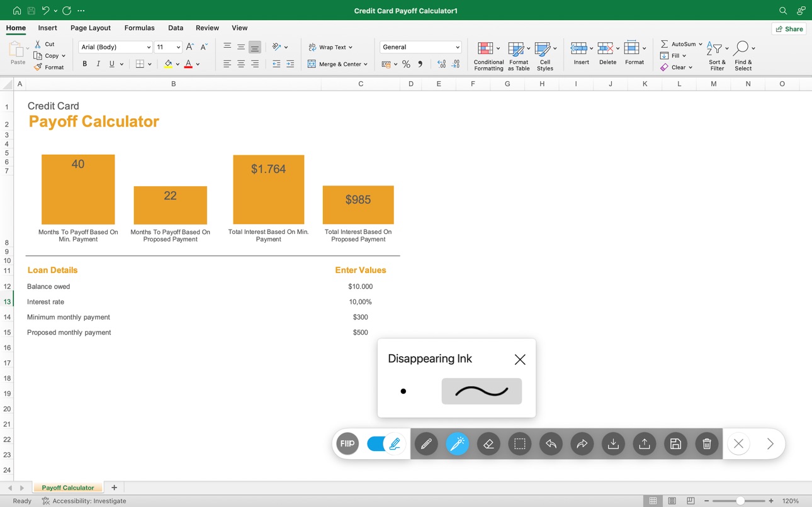This screenshot has width=812, height=507.
Task: Close the Disappearing Ink popup
Action: [x=520, y=359]
